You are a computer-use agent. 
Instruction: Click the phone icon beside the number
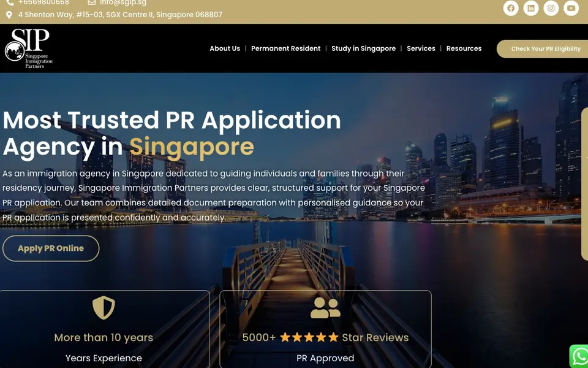(x=10, y=2)
